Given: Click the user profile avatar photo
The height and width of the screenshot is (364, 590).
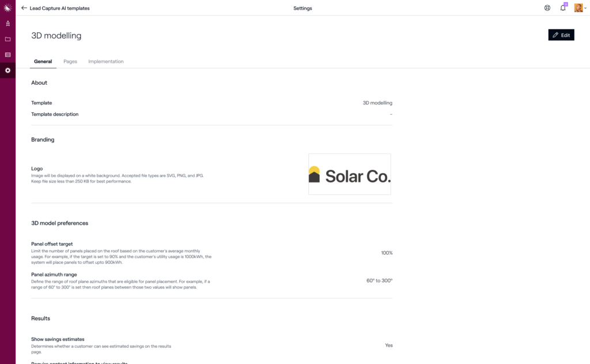Looking at the screenshot, I should 578,8.
